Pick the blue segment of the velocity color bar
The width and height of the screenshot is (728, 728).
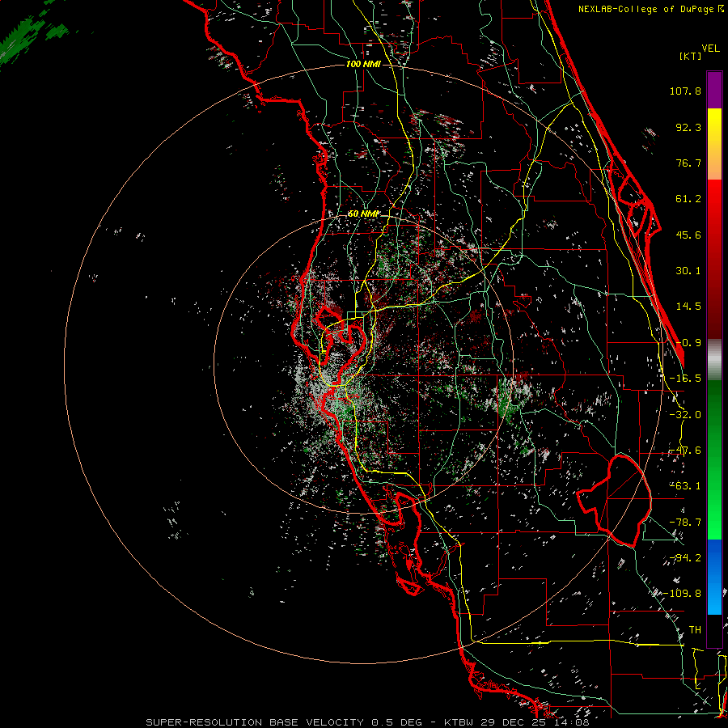pos(714,577)
